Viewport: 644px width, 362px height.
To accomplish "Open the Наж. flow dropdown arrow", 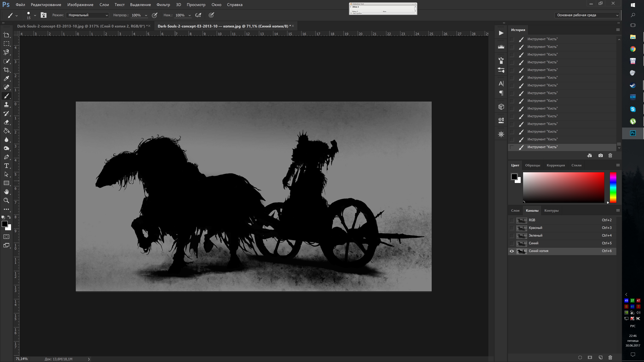I will (x=190, y=15).
